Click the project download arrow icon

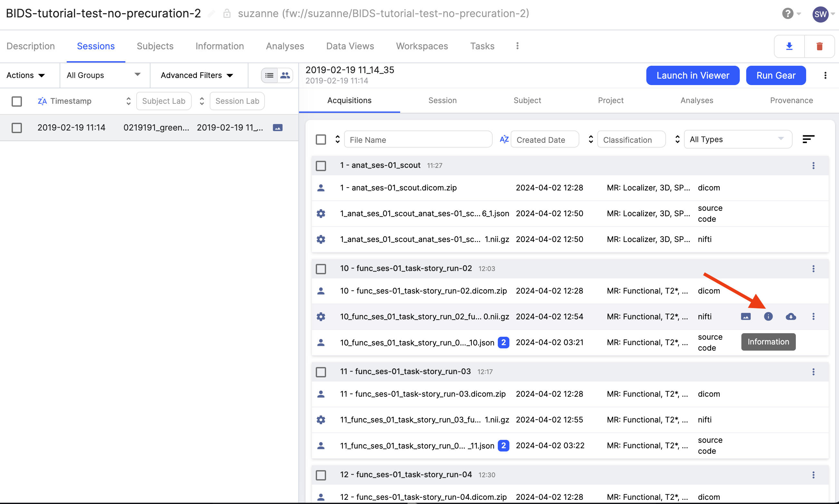789,46
